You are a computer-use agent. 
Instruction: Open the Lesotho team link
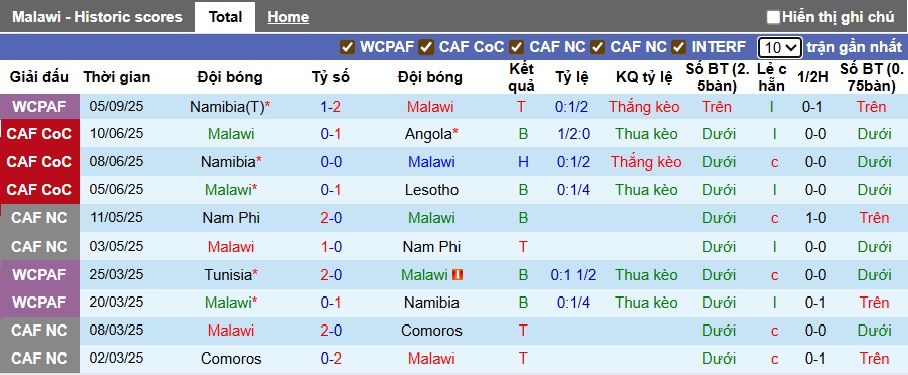pos(431,190)
